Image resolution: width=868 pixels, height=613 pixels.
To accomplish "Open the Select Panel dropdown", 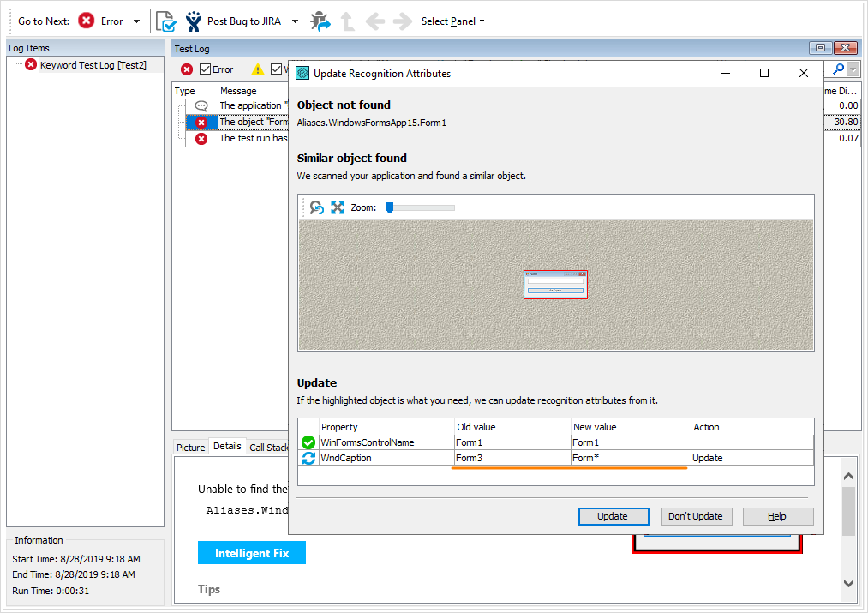I will 452,21.
